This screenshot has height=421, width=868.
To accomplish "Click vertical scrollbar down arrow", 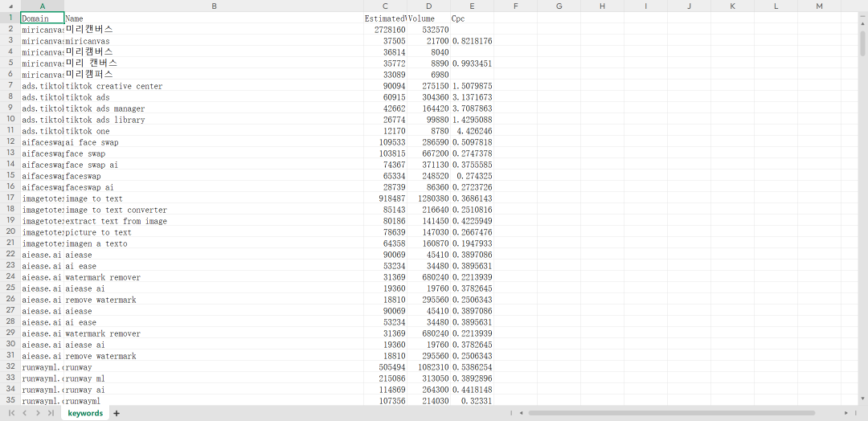I will coord(863,399).
